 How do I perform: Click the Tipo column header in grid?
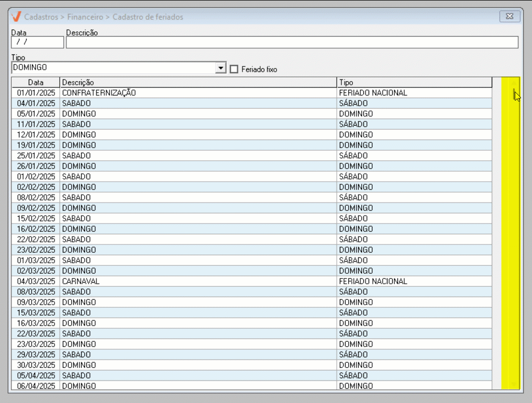pos(414,82)
